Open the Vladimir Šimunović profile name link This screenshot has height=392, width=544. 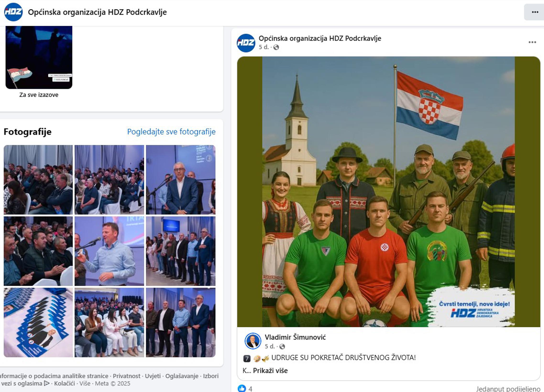(295, 337)
